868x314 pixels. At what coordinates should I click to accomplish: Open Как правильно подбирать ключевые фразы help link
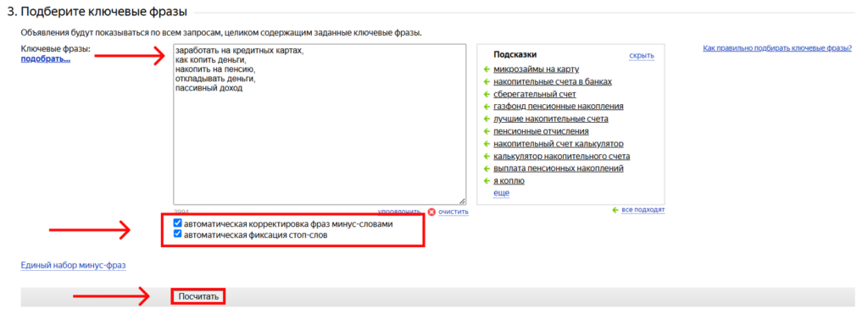click(777, 48)
